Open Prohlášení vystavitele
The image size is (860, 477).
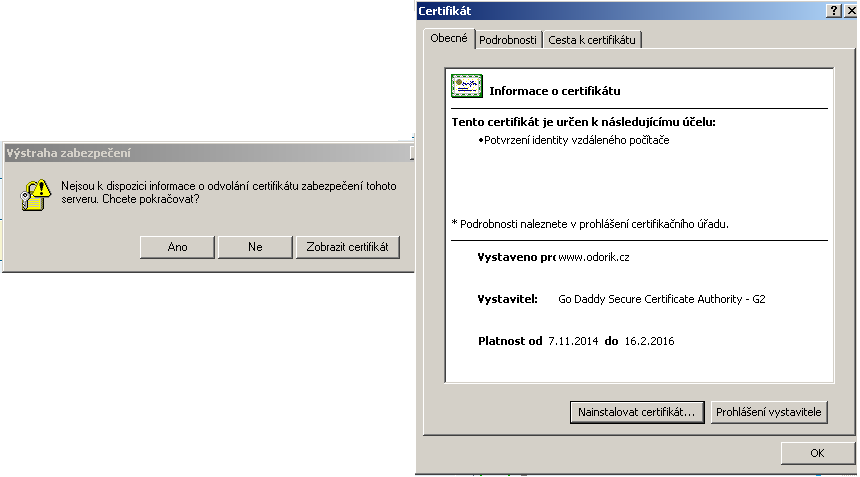(x=768, y=412)
